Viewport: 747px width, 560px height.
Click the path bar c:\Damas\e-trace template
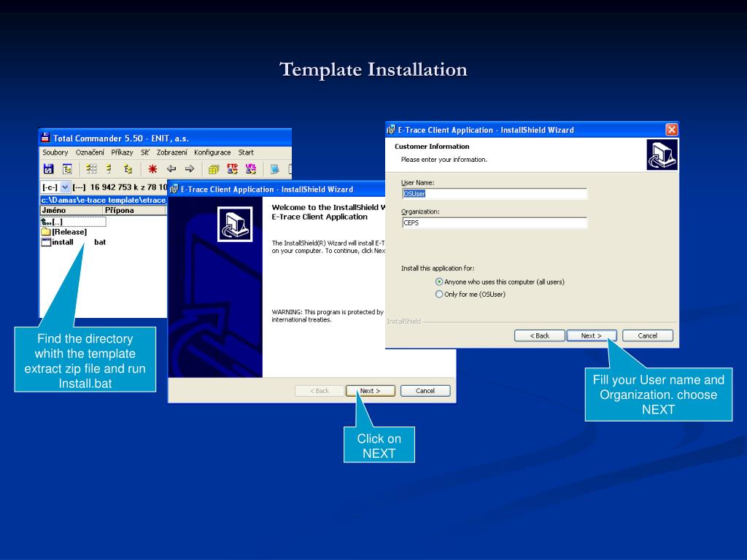point(104,200)
